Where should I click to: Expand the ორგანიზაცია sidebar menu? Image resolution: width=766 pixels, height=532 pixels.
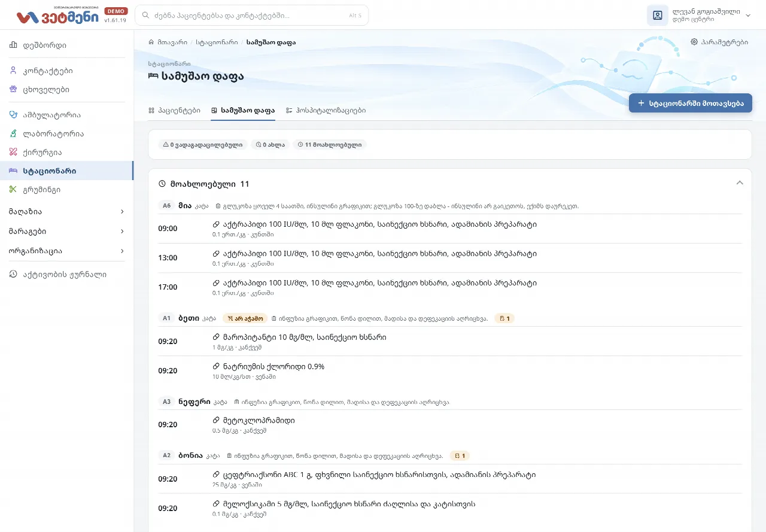pyautogui.click(x=66, y=251)
